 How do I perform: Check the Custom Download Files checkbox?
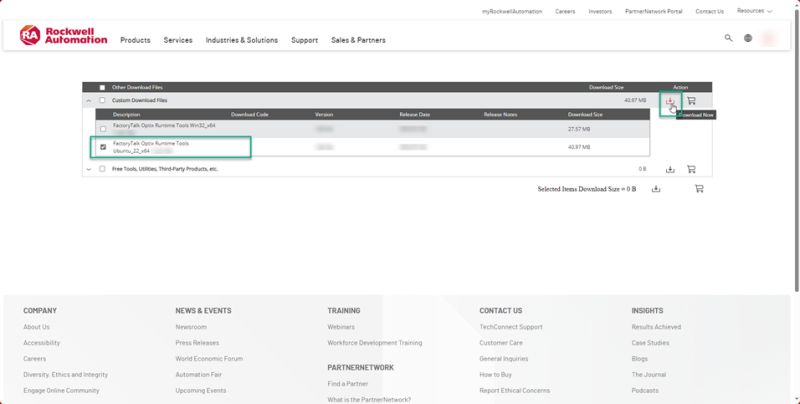point(102,100)
